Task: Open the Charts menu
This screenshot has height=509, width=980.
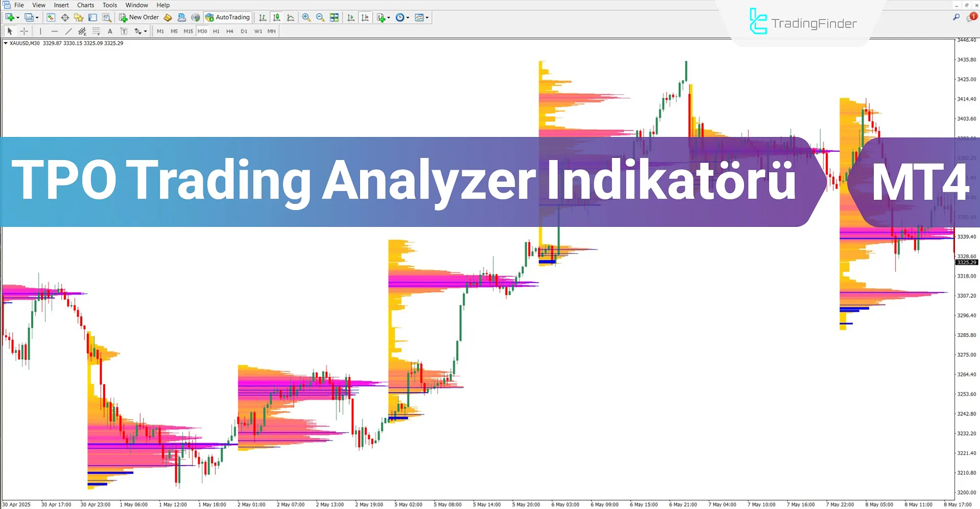Action: (x=85, y=5)
